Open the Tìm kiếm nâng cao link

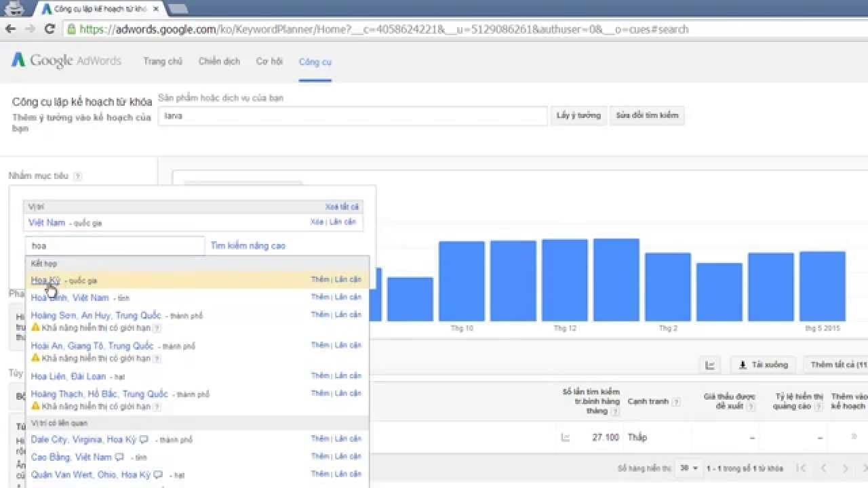[248, 246]
